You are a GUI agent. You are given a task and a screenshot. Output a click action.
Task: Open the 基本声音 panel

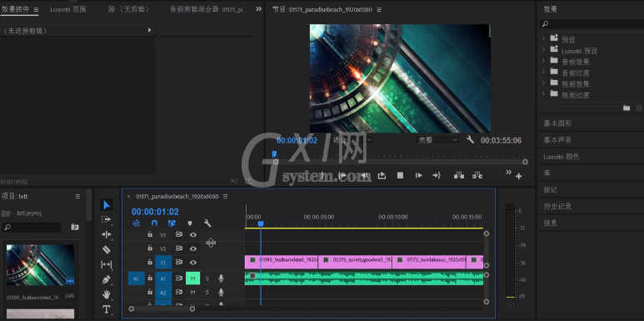point(557,140)
